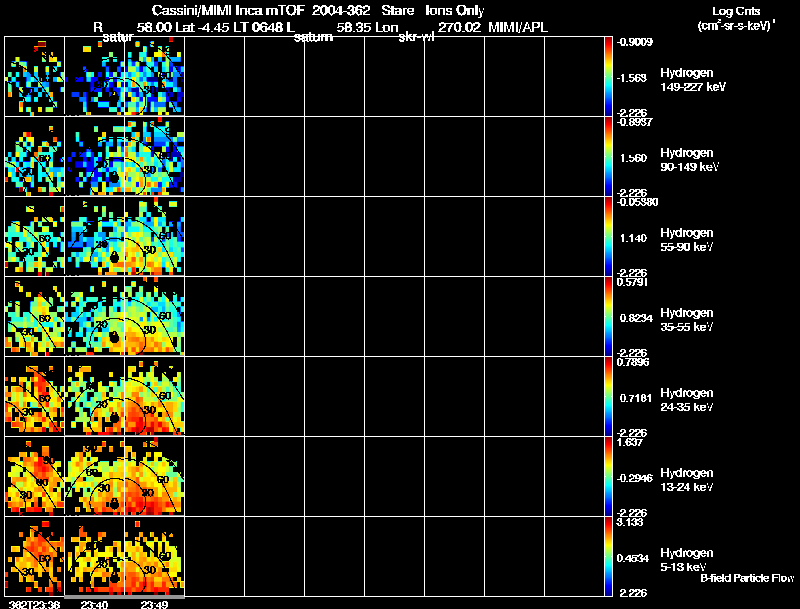Click the 24-35 keV image at 23:40
This screenshot has height=609, width=800.
point(94,396)
